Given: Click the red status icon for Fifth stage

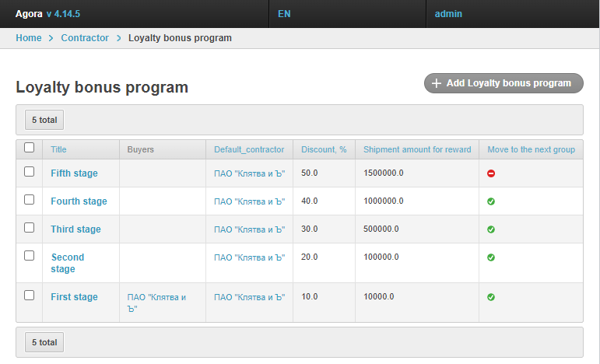Looking at the screenshot, I should click(491, 173).
